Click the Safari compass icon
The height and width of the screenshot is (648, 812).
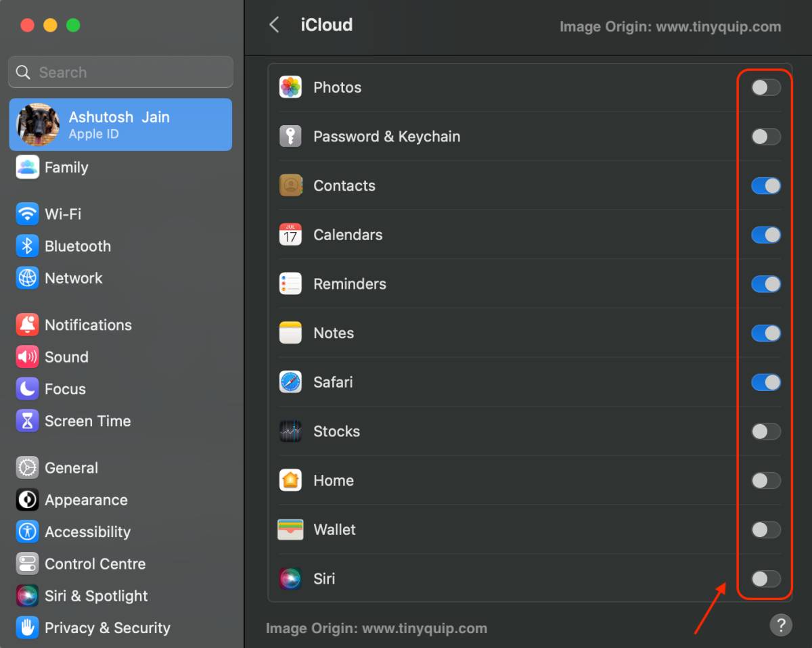tap(290, 382)
